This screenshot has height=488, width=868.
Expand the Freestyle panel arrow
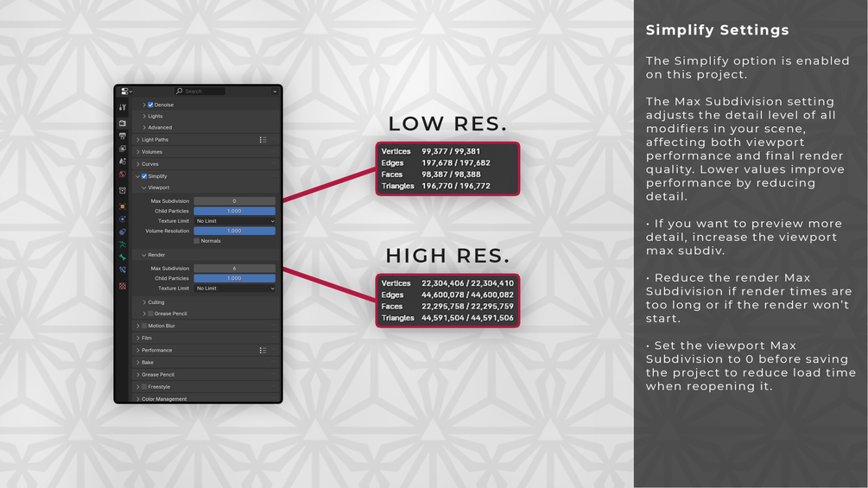click(138, 387)
